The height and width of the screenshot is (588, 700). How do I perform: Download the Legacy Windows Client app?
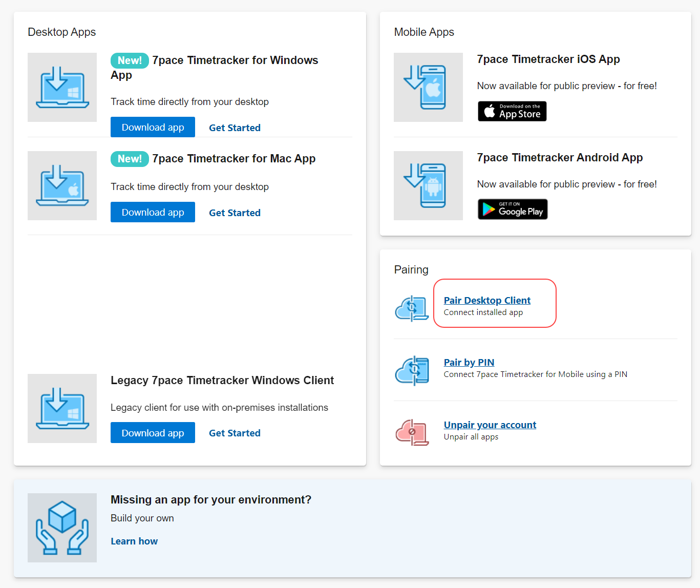pyautogui.click(x=153, y=433)
